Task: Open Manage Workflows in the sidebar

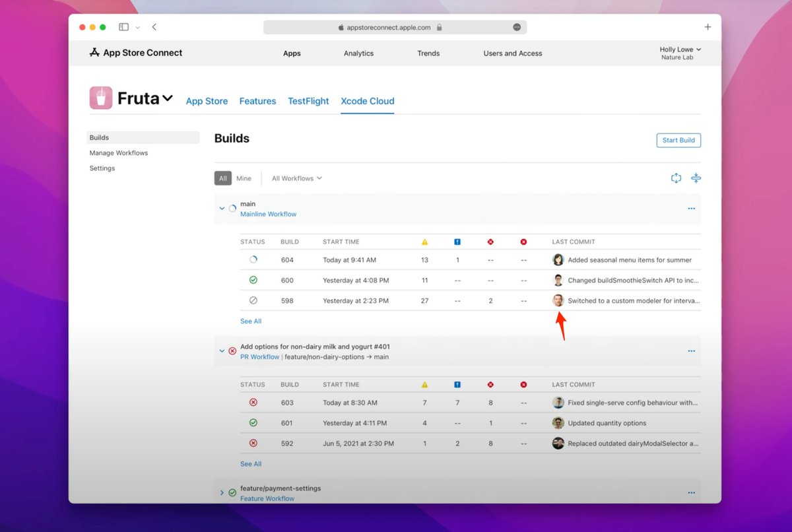Action: tap(119, 153)
